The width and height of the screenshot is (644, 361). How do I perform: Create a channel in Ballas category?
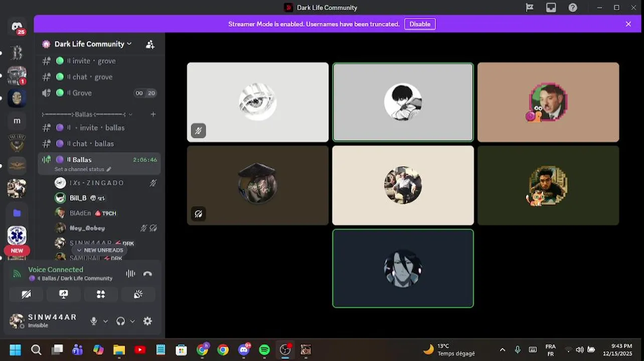click(x=153, y=114)
